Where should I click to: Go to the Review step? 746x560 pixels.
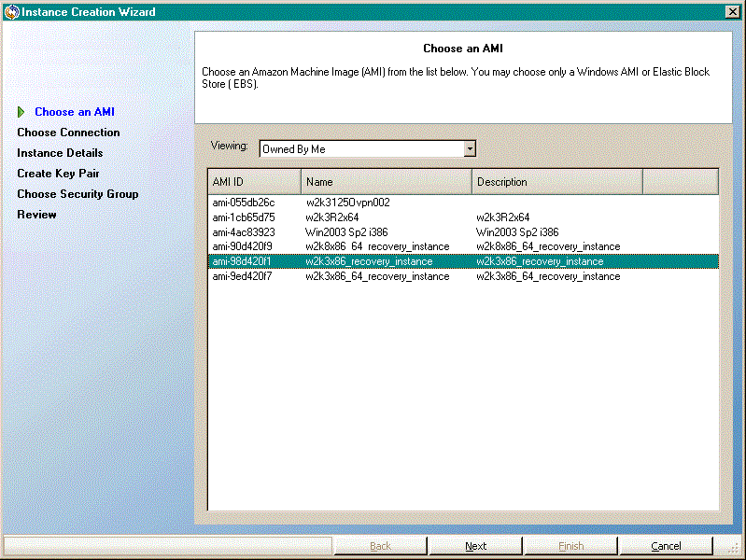pyautogui.click(x=36, y=215)
